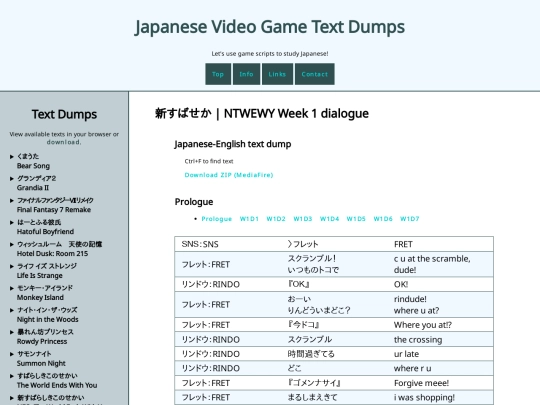This screenshot has width=540, height=405.
Task: Click the Prologue section heading
Action: (194, 202)
